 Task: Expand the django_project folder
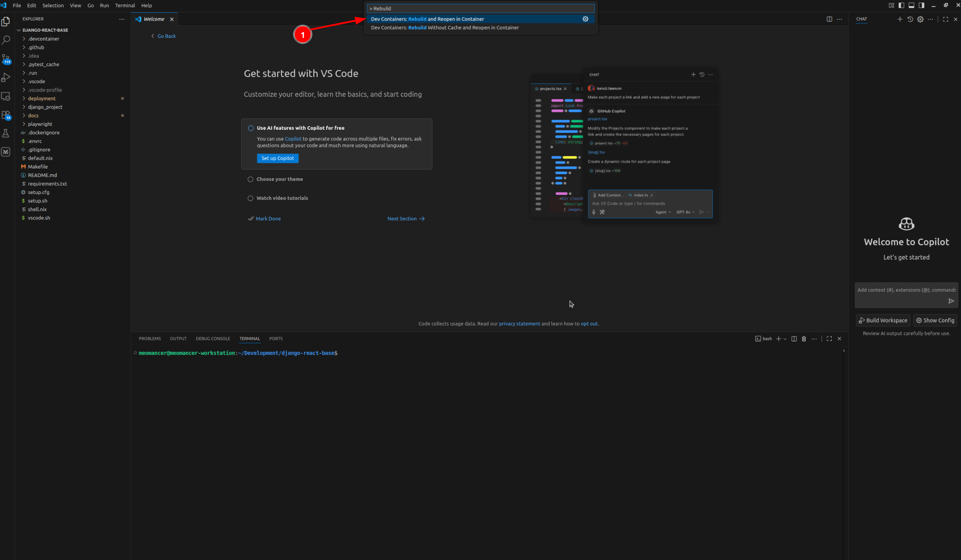pyautogui.click(x=45, y=107)
